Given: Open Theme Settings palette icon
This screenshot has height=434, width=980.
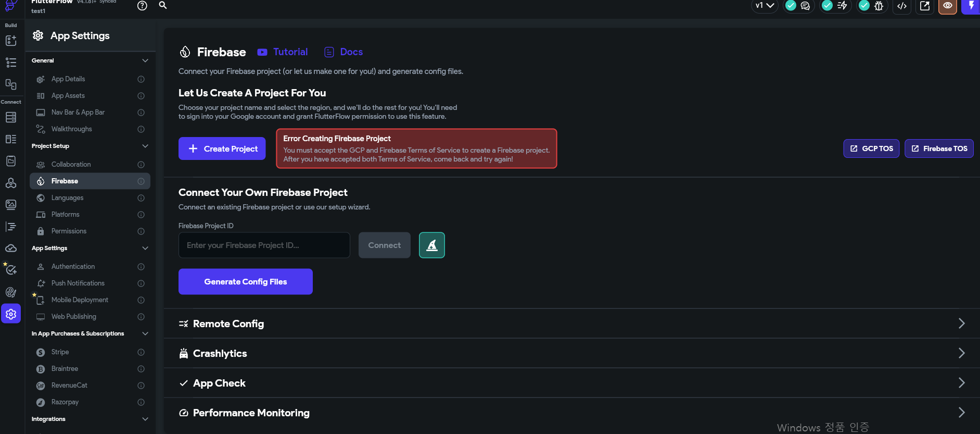Looking at the screenshot, I should click(x=11, y=292).
